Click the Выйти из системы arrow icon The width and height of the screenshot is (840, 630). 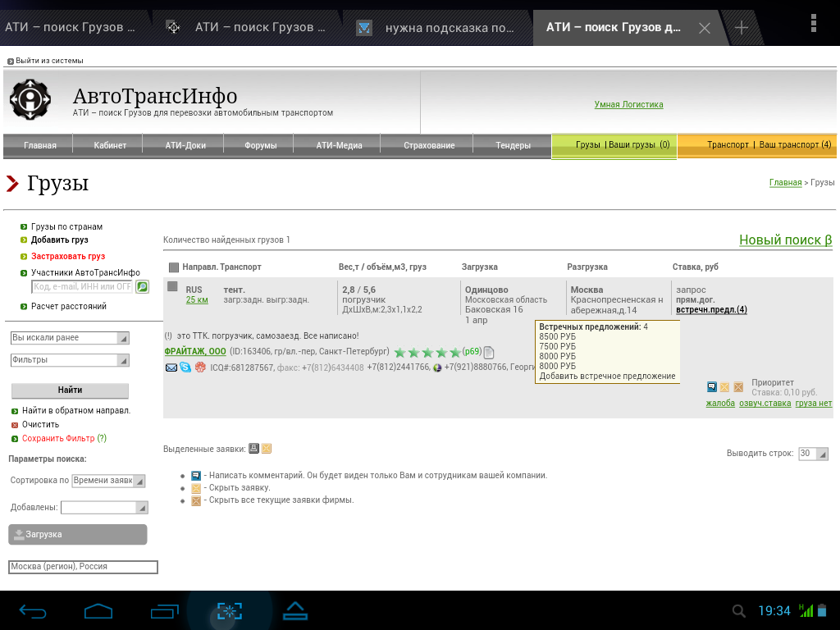pyautogui.click(x=10, y=61)
